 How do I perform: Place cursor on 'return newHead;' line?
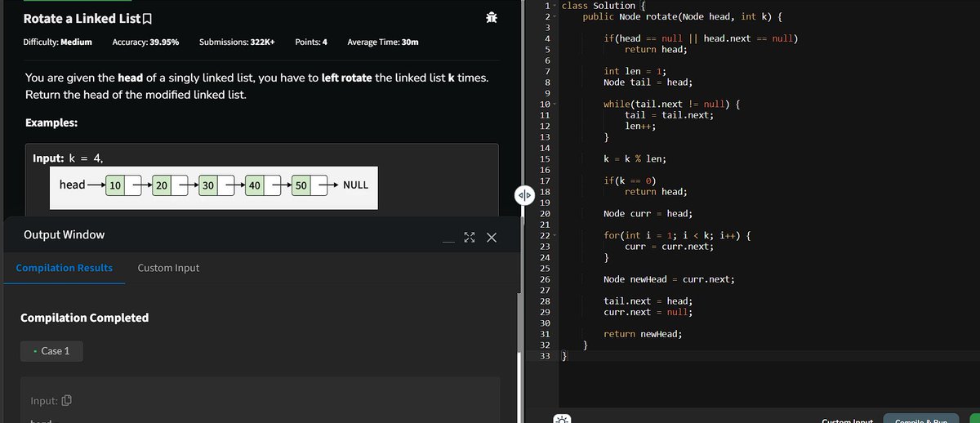pos(644,334)
